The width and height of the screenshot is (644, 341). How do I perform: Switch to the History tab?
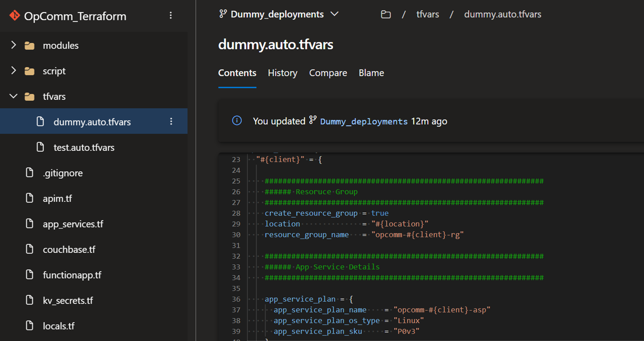tap(282, 73)
